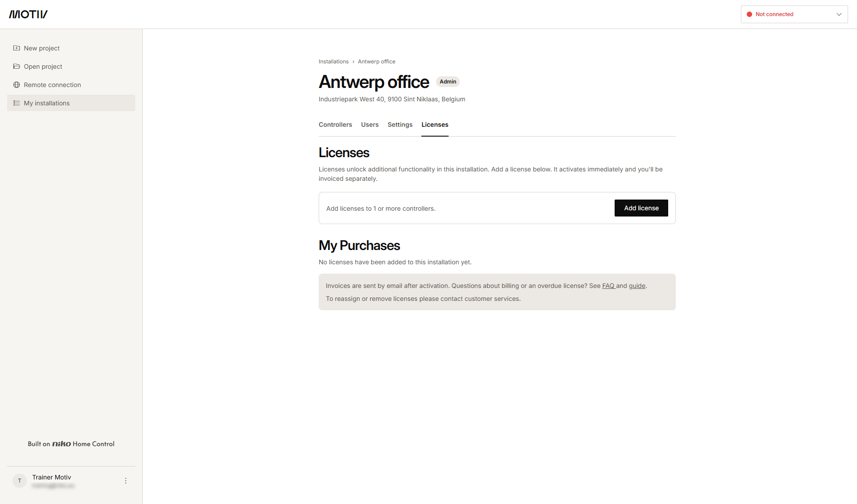
Task: Select My installations in the sidebar
Action: coord(71,103)
